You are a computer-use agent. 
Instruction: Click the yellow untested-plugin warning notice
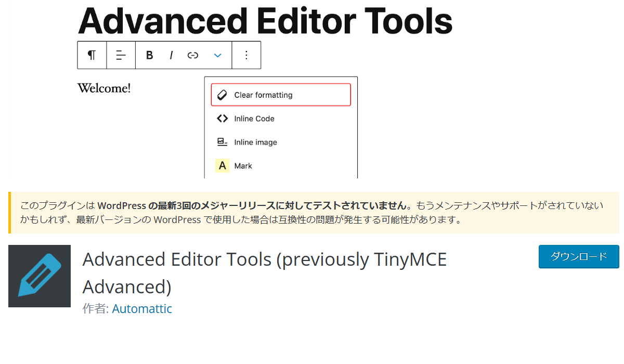tap(314, 213)
